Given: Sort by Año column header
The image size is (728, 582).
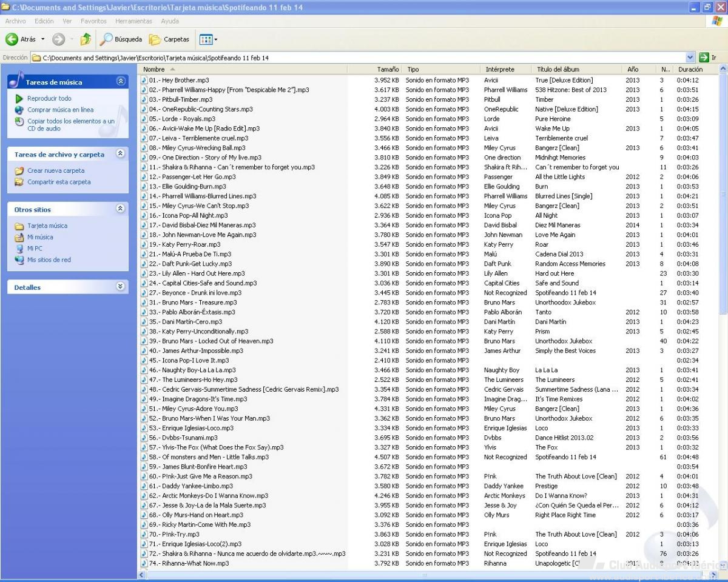Looking at the screenshot, I should tap(639, 69).
